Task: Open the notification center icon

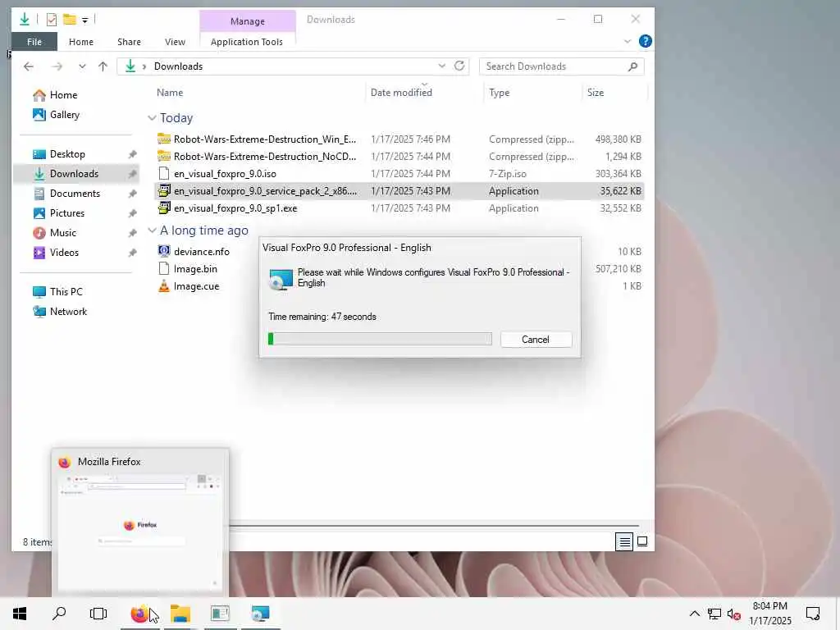Action: tap(813, 614)
